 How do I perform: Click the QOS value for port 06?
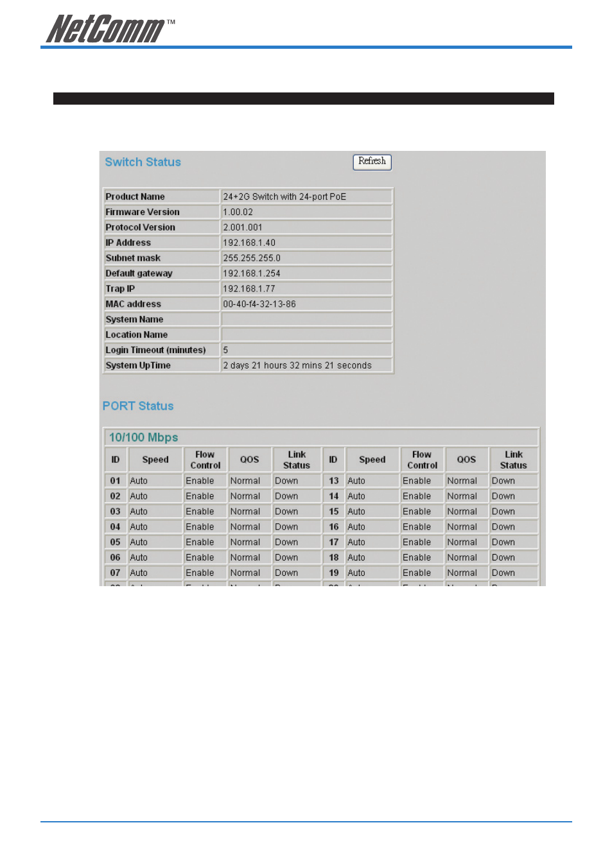[x=249, y=558]
